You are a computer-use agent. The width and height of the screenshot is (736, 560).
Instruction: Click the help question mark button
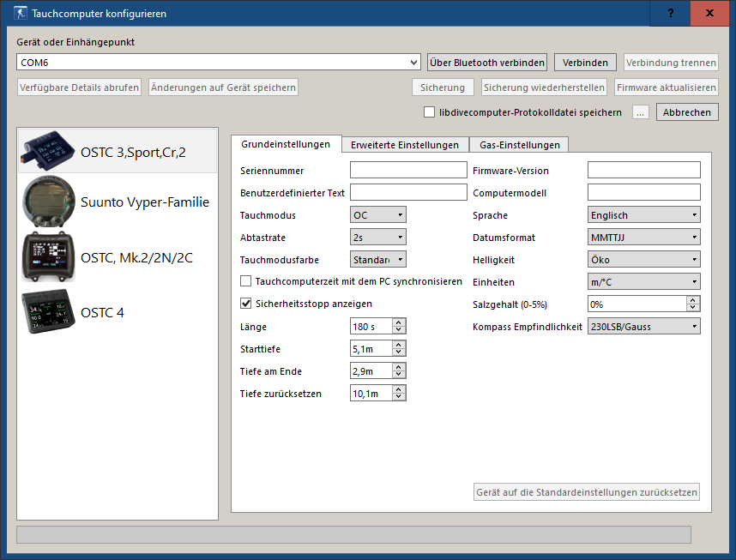pos(671,13)
